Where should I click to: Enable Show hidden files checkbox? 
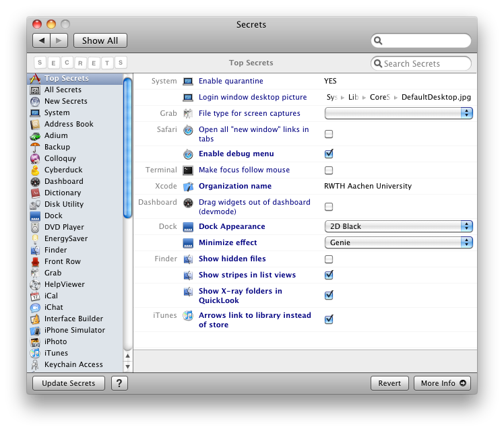[x=329, y=259]
